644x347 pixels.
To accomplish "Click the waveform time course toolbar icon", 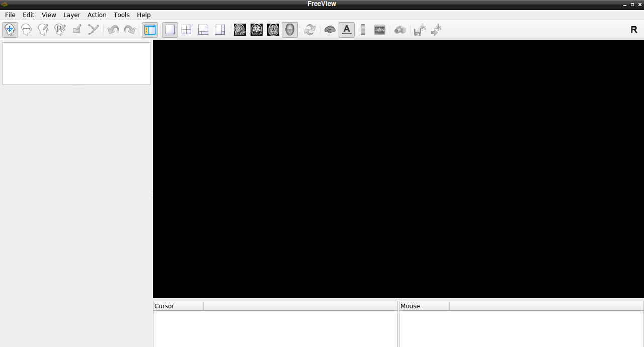I will coord(380,30).
